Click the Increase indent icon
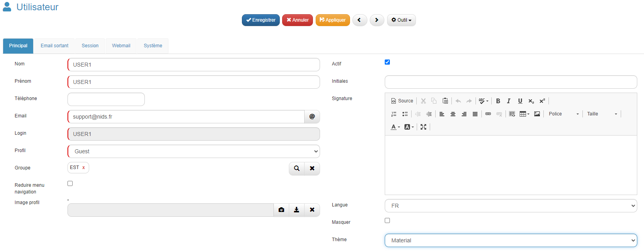Image resolution: width=644 pixels, height=251 pixels. 429,114
